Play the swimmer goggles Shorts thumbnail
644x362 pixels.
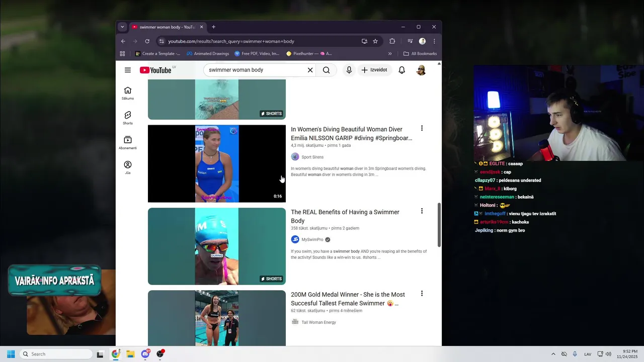click(x=217, y=246)
